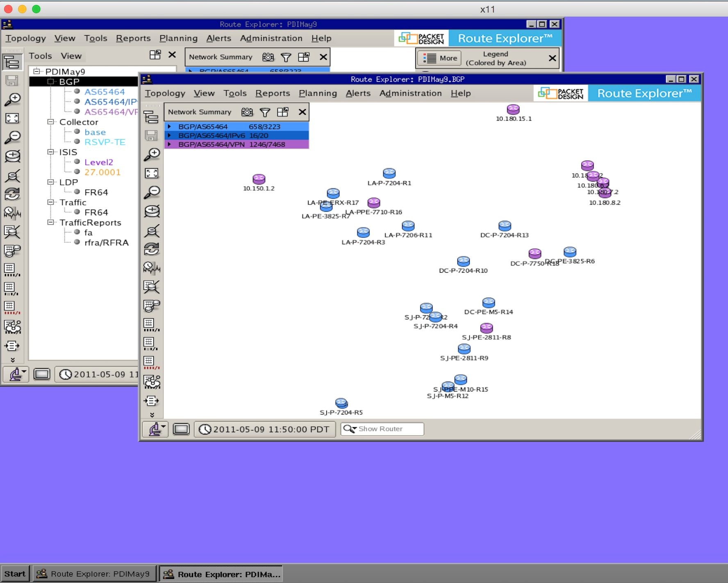The width and height of the screenshot is (728, 583).
Task: Open Alerts menu in PDIMay9.BGP window
Action: coord(358,93)
